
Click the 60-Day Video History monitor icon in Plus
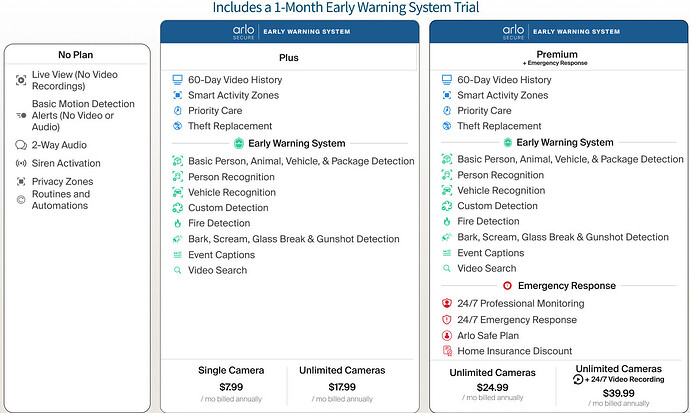click(177, 80)
